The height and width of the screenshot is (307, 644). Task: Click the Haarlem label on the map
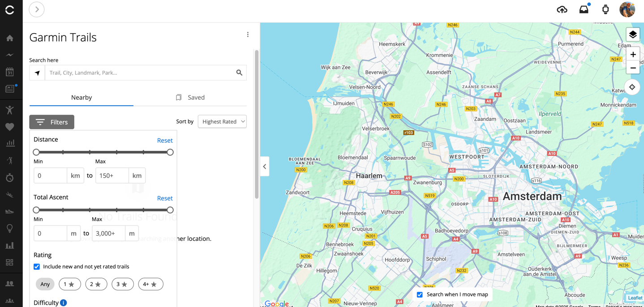(369, 176)
